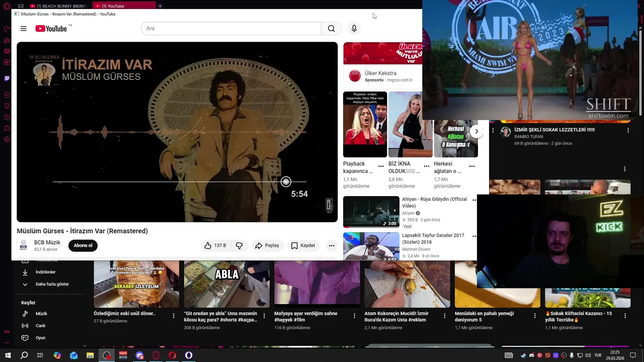This screenshot has height=362, width=644.
Task: Open the BCB Müzik channel name
Action: pos(47,242)
